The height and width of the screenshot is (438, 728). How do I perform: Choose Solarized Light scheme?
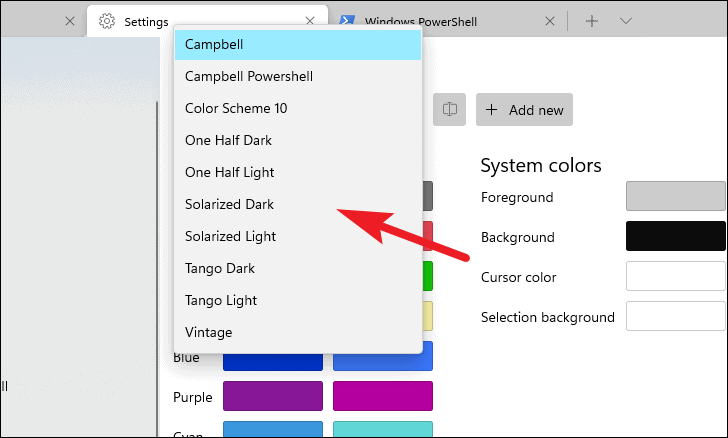[x=298, y=237]
